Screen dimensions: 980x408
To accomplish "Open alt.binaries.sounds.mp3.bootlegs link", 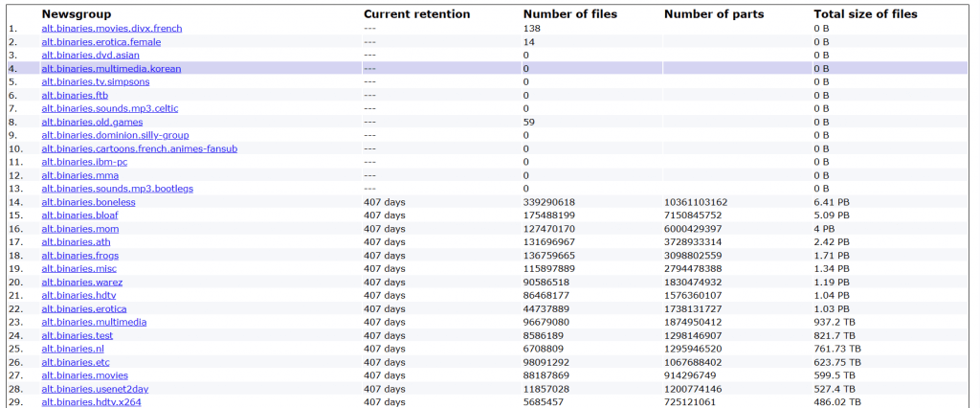I will [118, 189].
